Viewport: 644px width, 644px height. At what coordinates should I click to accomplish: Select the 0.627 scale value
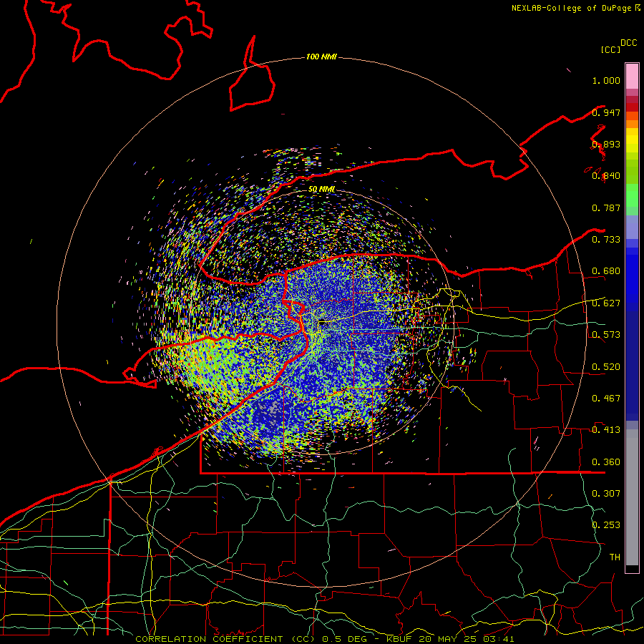(606, 303)
